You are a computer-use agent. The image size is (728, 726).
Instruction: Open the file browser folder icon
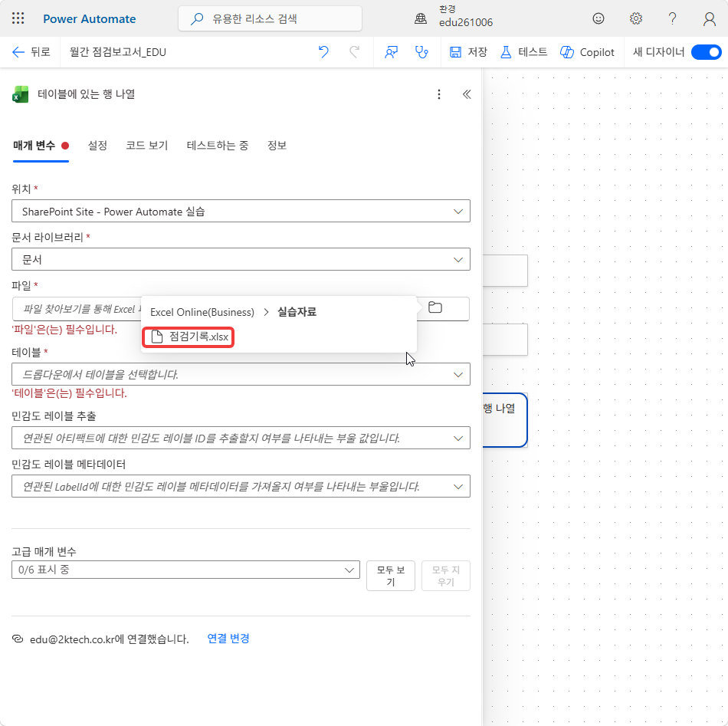point(435,307)
